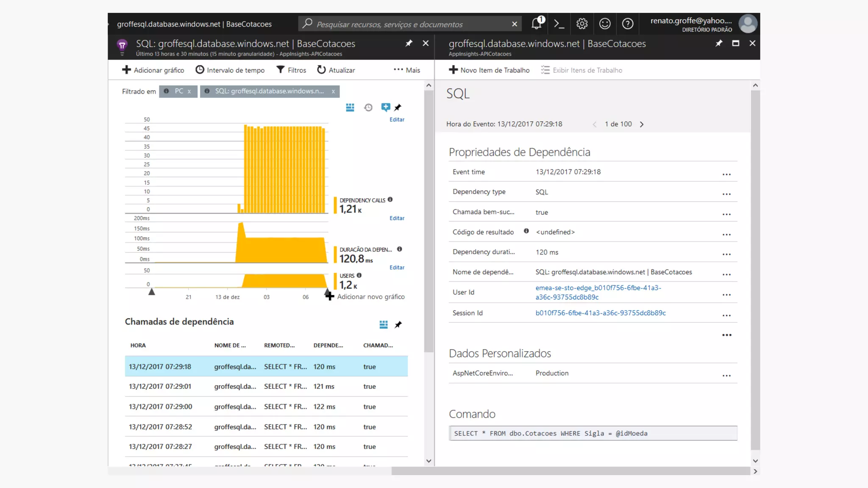This screenshot has width=868, height=488.
Task: Go to next event of 100
Action: tap(642, 124)
